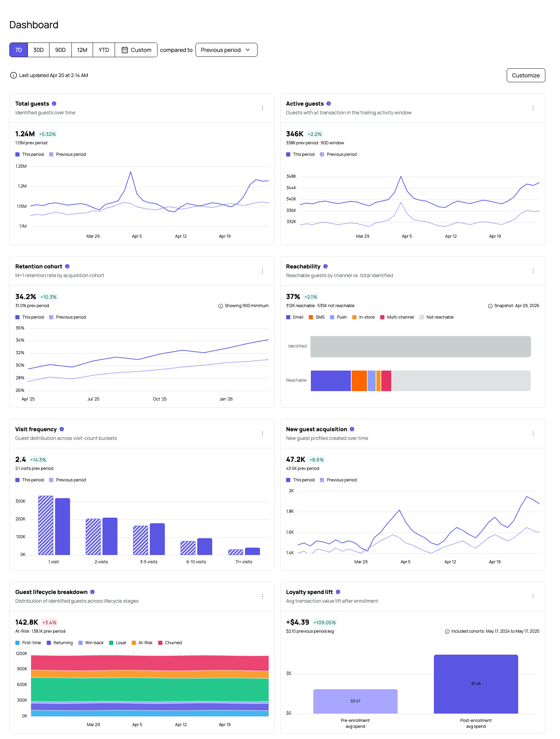The width and height of the screenshot is (560, 739).
Task: Click the Reachability info icon
Action: [325, 266]
